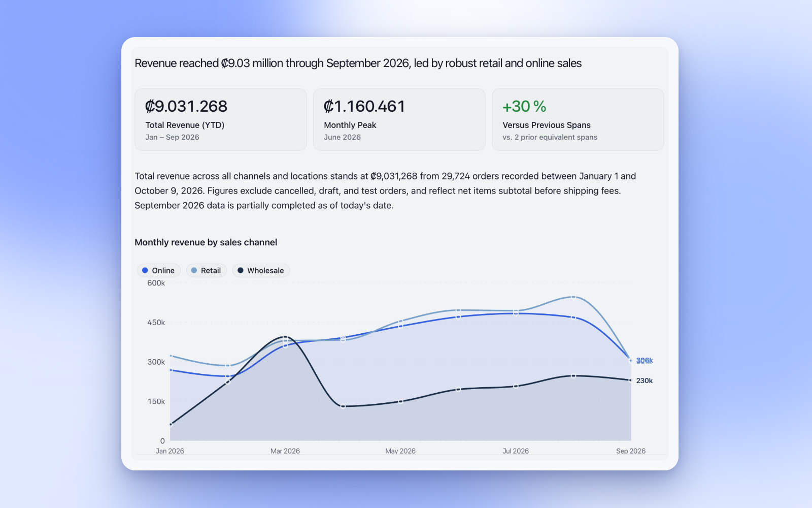Click the 'Jan 2026' x-axis label

170,451
